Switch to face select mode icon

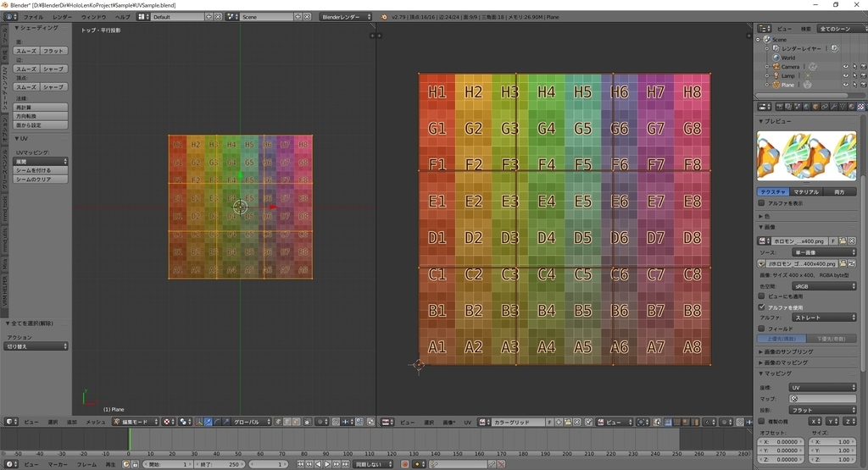click(x=297, y=422)
